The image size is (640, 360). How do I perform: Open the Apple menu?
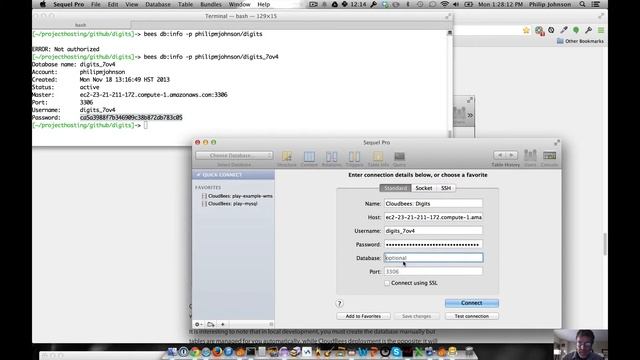pos(43,4)
